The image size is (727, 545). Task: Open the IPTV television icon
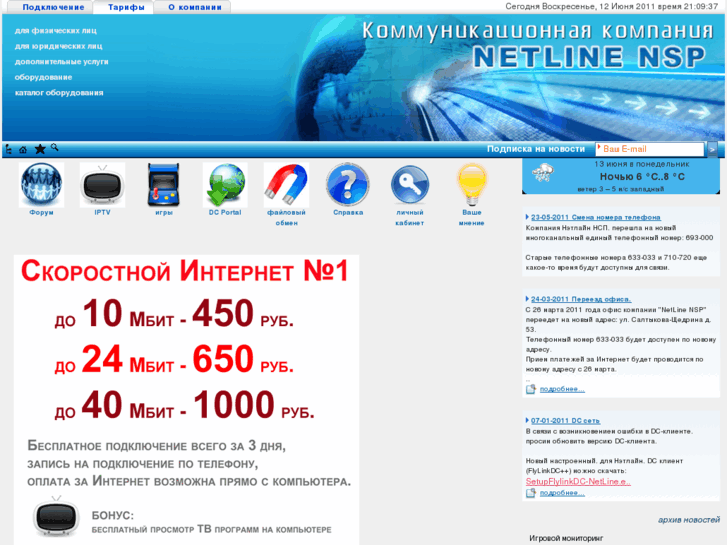[x=102, y=185]
